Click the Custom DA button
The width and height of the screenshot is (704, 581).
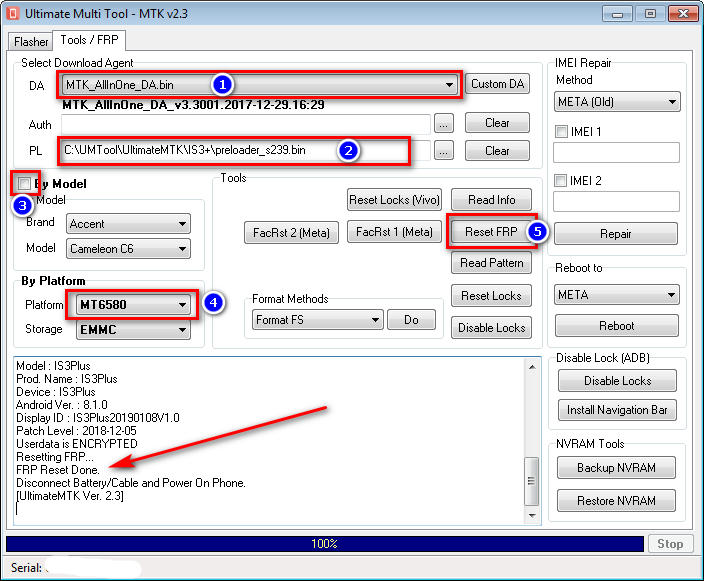497,84
